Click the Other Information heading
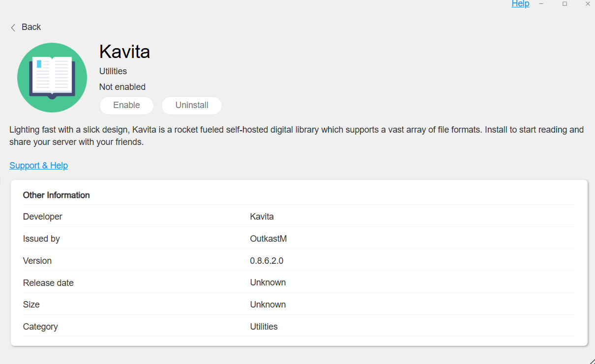Screen dimensions: 595x364 [x=57, y=195]
